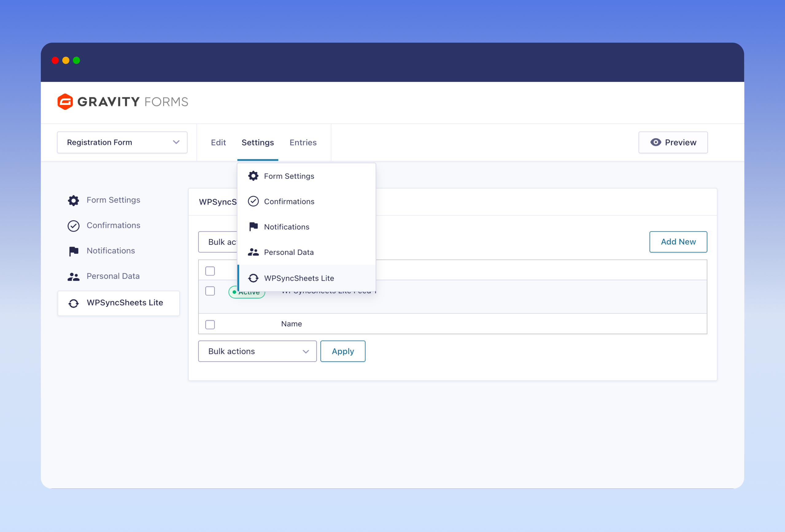Click the dropdown menu Confirmations check icon
Image resolution: width=785 pixels, height=532 pixels.
coord(253,201)
